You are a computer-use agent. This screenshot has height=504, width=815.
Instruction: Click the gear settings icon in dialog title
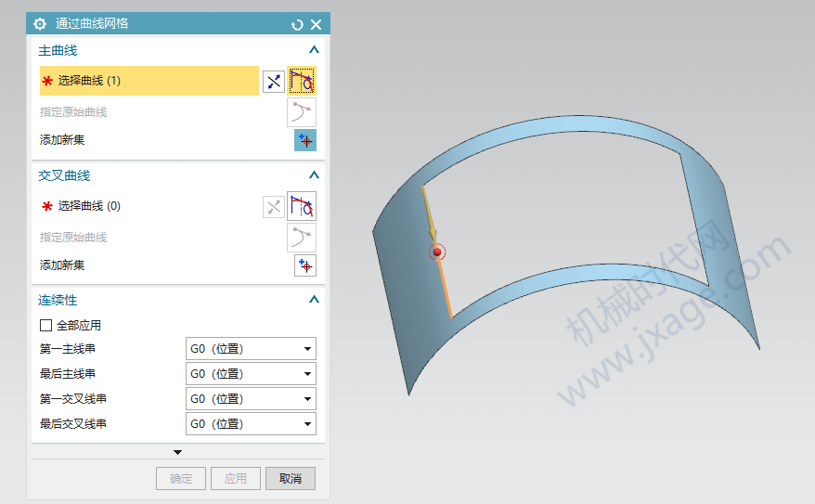(x=40, y=24)
